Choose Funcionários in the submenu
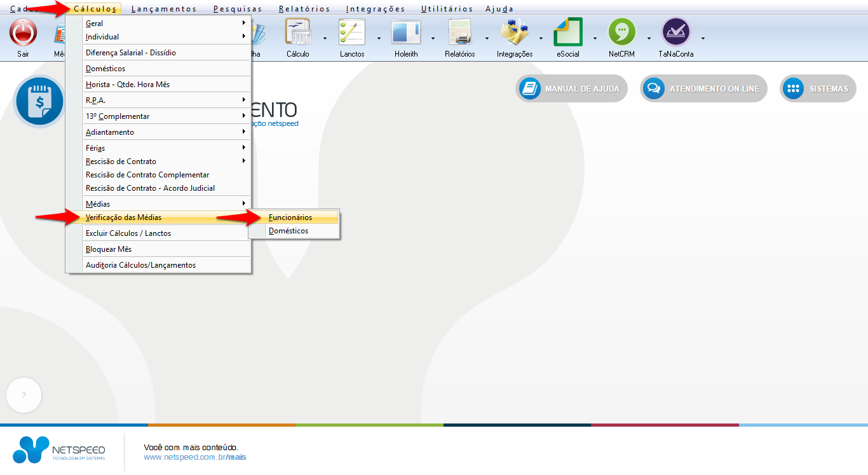Image resolution: width=868 pixels, height=475 pixels. pyautogui.click(x=294, y=217)
